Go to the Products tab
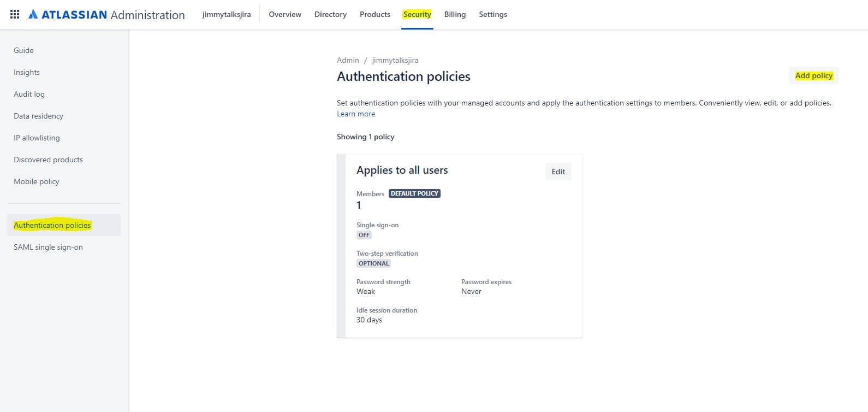 (375, 14)
